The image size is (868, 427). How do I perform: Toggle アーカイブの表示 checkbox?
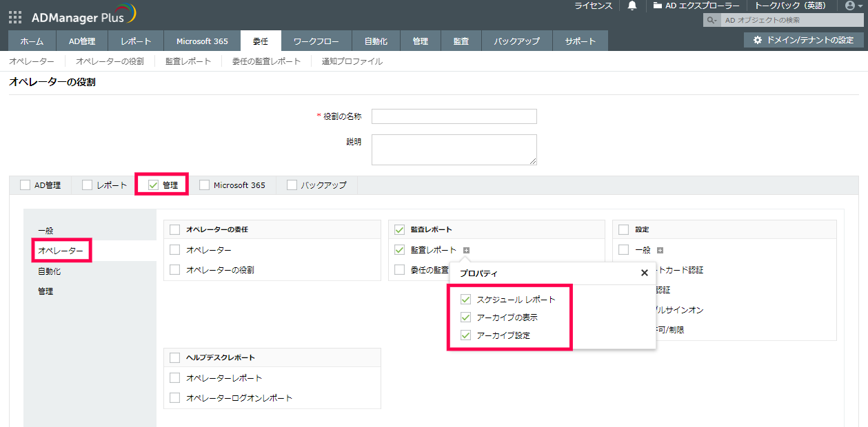pyautogui.click(x=466, y=317)
